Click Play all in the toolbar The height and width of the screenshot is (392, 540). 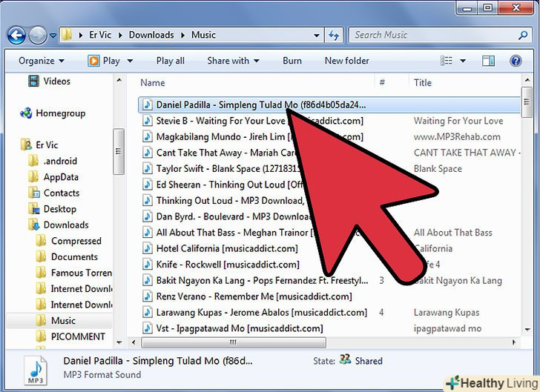pos(171,61)
